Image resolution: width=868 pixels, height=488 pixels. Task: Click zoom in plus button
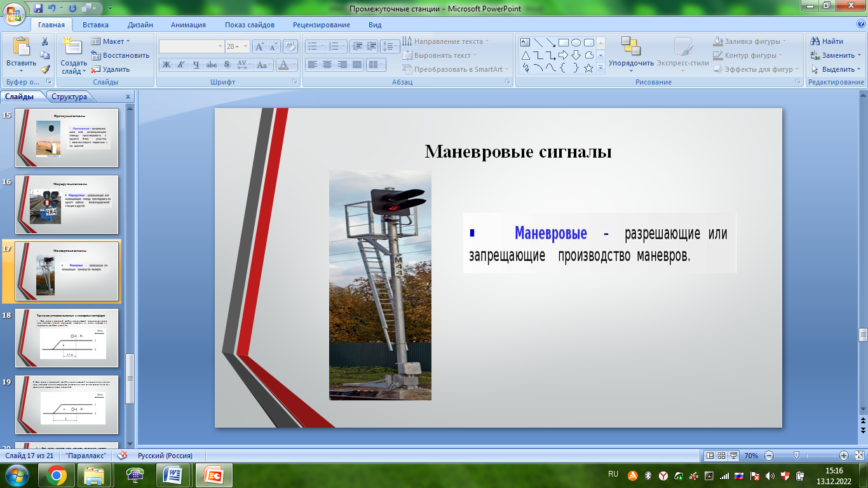pos(843,456)
